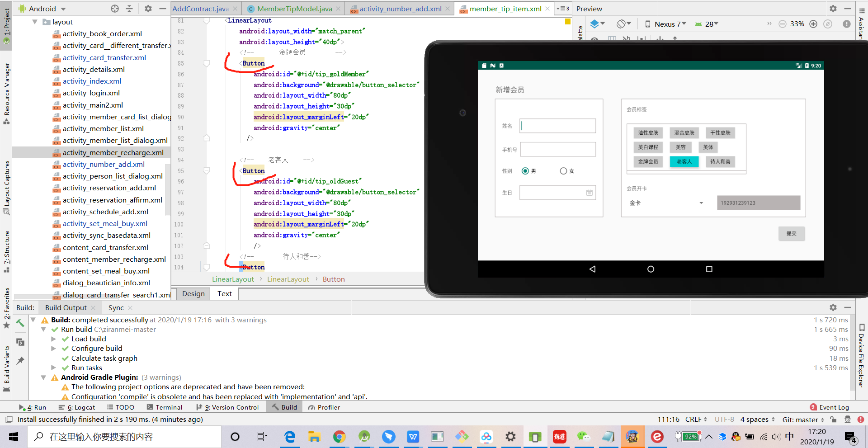
Task: Toggle the 1: Project tool window
Action: pyautogui.click(x=6, y=26)
